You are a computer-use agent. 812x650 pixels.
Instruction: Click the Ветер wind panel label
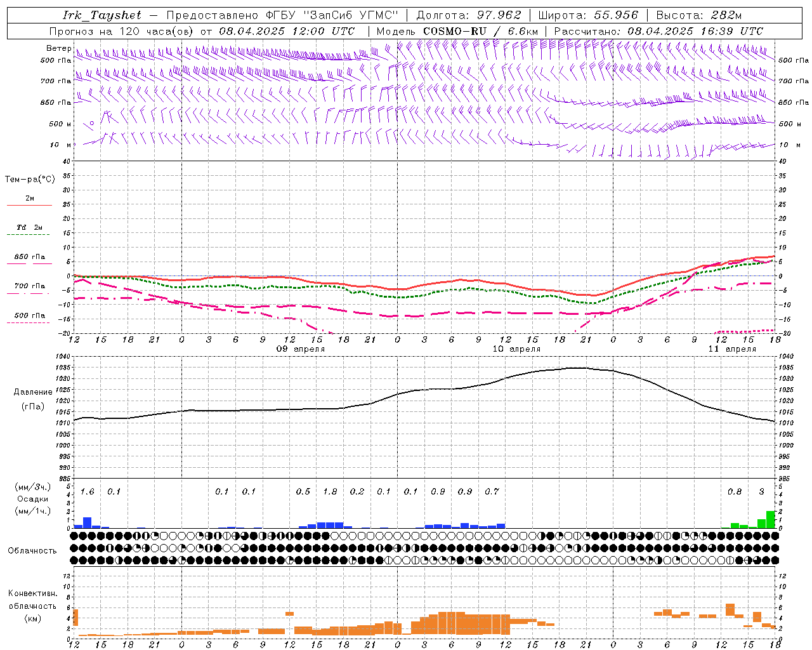58,48
